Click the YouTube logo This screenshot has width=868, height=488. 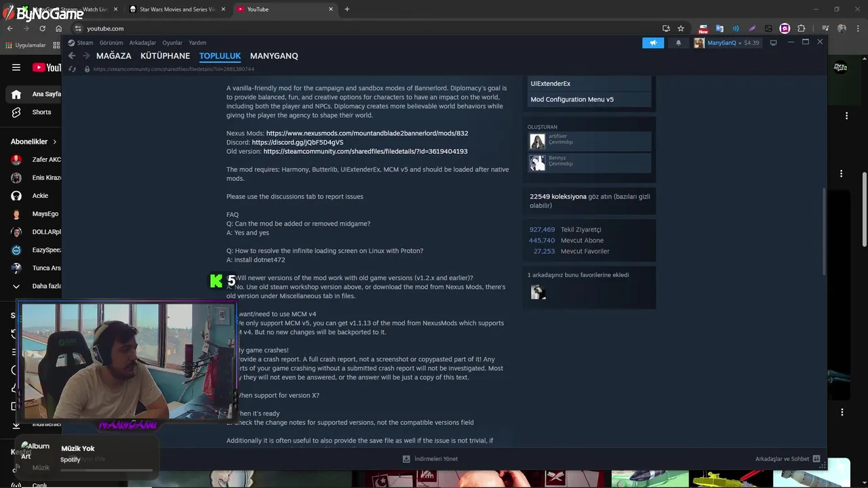click(x=47, y=67)
